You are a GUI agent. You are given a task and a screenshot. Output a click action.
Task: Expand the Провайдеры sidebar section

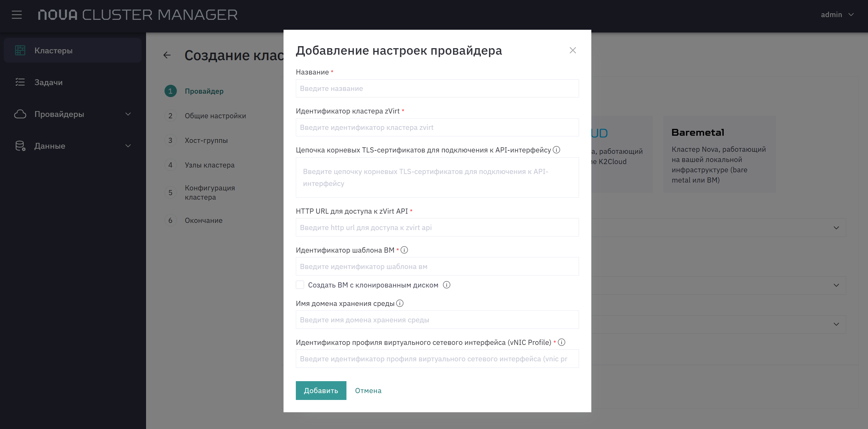click(x=128, y=114)
